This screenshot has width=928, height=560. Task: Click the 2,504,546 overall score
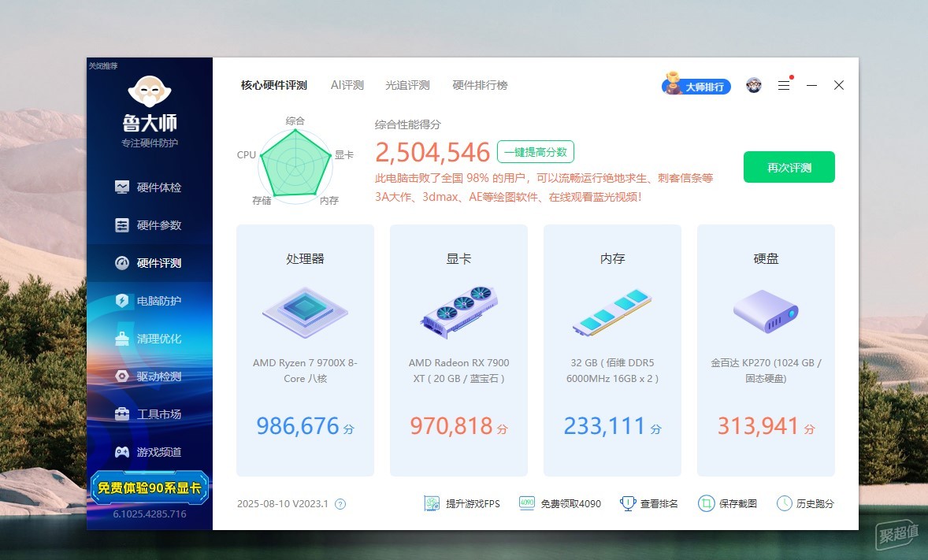click(432, 153)
